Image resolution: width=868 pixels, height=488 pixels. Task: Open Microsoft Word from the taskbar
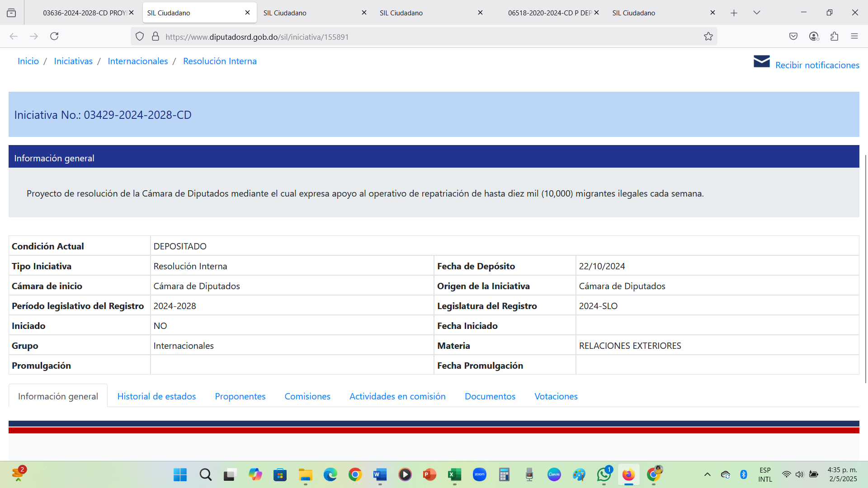380,474
